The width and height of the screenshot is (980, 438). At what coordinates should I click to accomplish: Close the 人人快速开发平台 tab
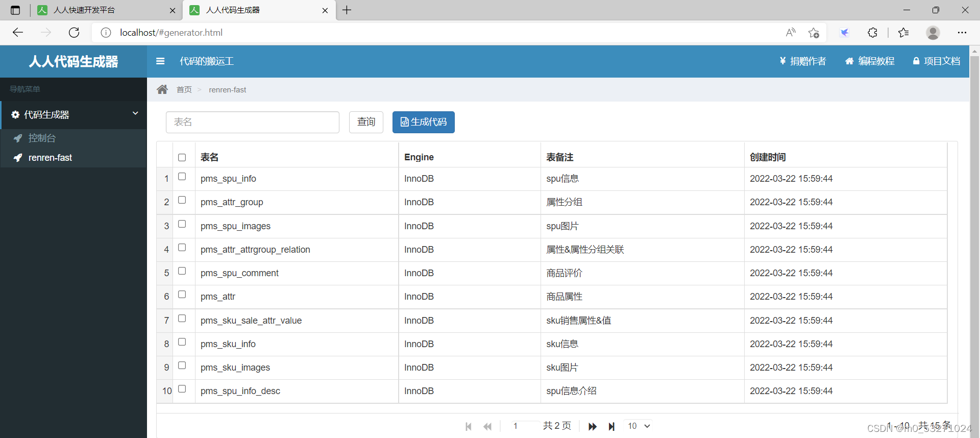(173, 10)
